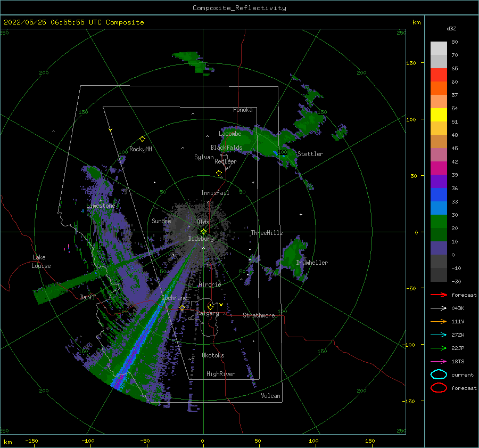Select the red 60-65 dBZ swatch
Image resolution: width=479 pixels, height=448 pixels.
tap(439, 75)
